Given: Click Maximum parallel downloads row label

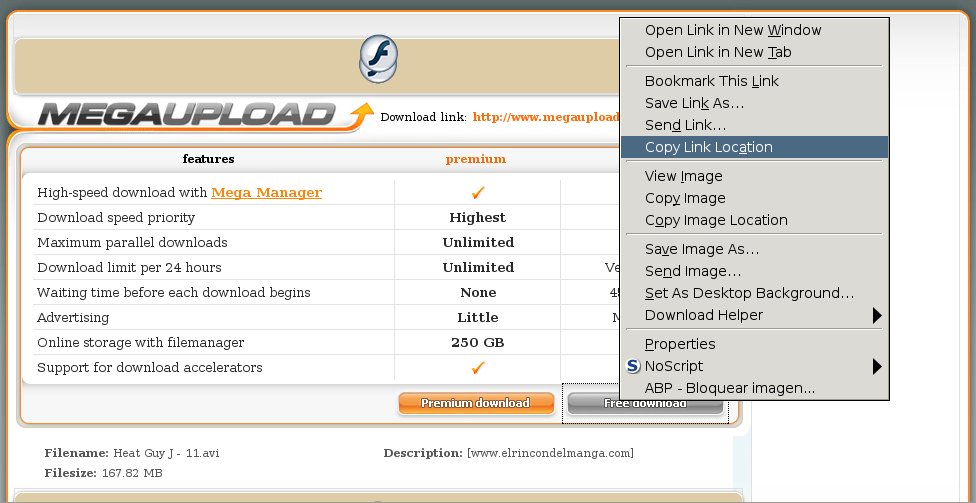Looking at the screenshot, I should 132,243.
